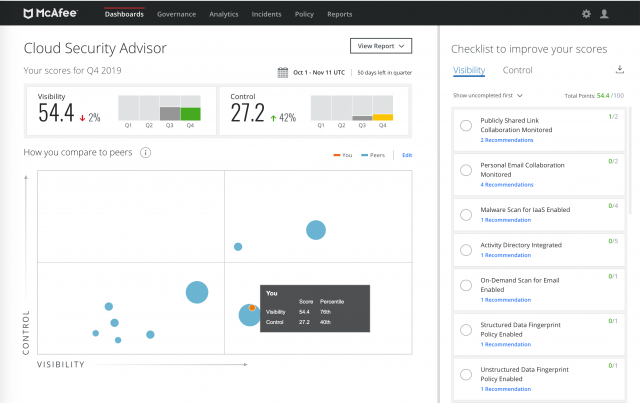
Task: Click the calendar date range icon
Action: 282,73
